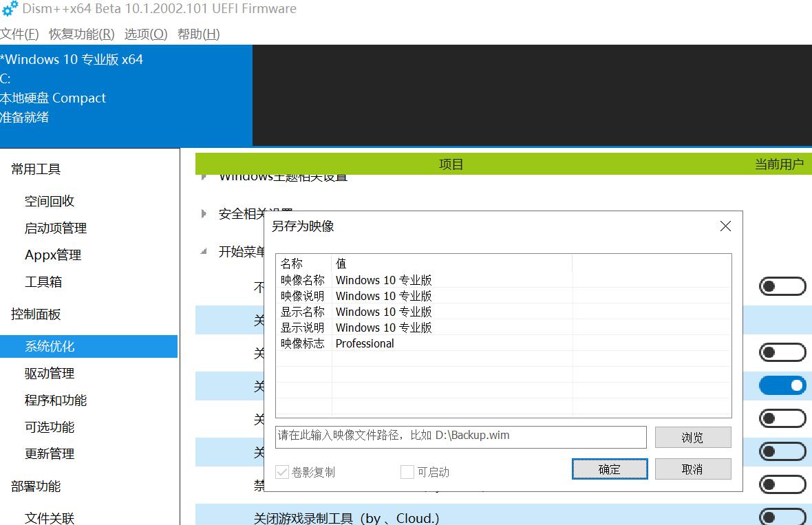The height and width of the screenshot is (525, 812).
Task: Open the 恢复功能(R) menu
Action: (x=81, y=34)
